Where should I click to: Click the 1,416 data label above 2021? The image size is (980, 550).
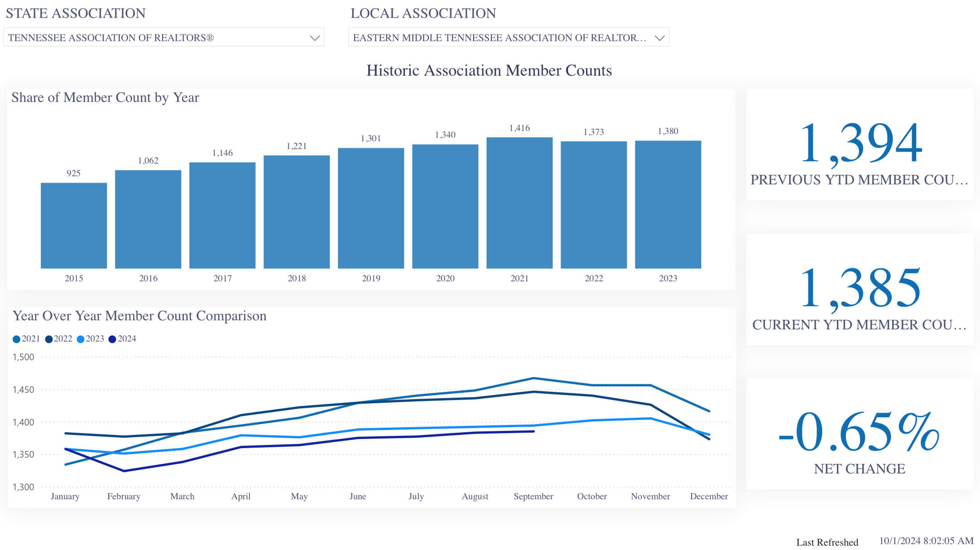519,128
